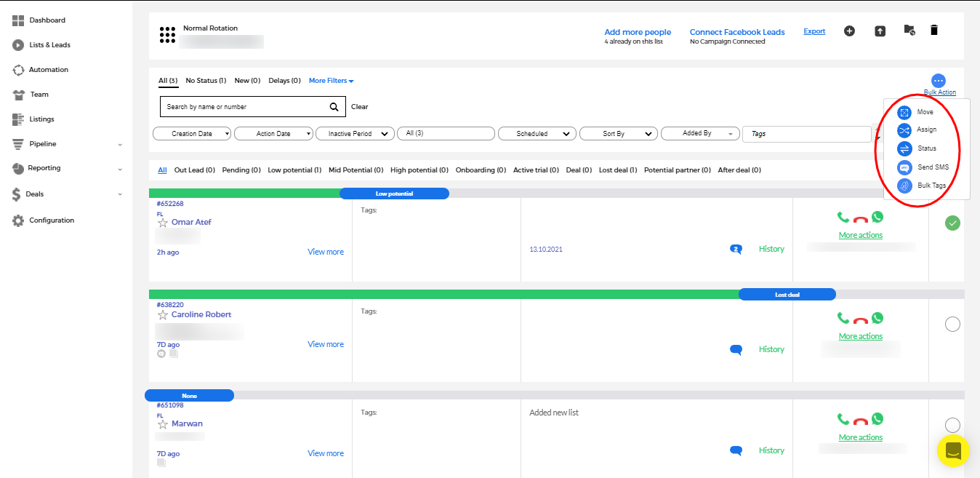Open the Creation Date dropdown
The height and width of the screenshot is (478, 980).
pos(193,134)
